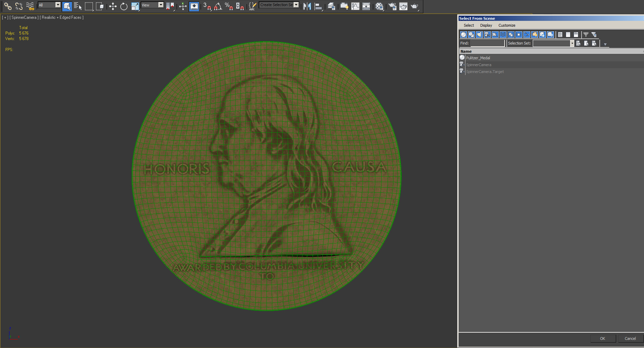This screenshot has height=348, width=644.
Task: Open the selection filter 'All' dropdown
Action: click(49, 5)
